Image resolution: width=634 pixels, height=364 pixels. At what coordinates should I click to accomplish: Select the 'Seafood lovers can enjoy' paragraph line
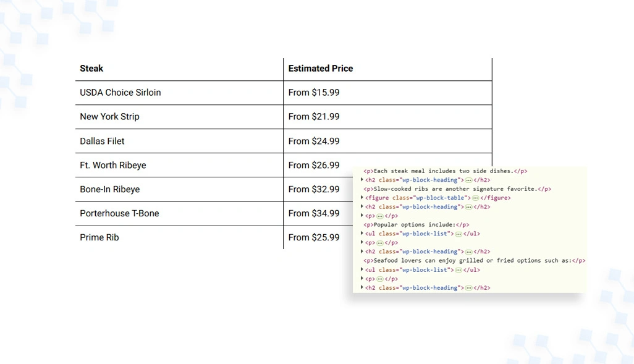(x=475, y=260)
